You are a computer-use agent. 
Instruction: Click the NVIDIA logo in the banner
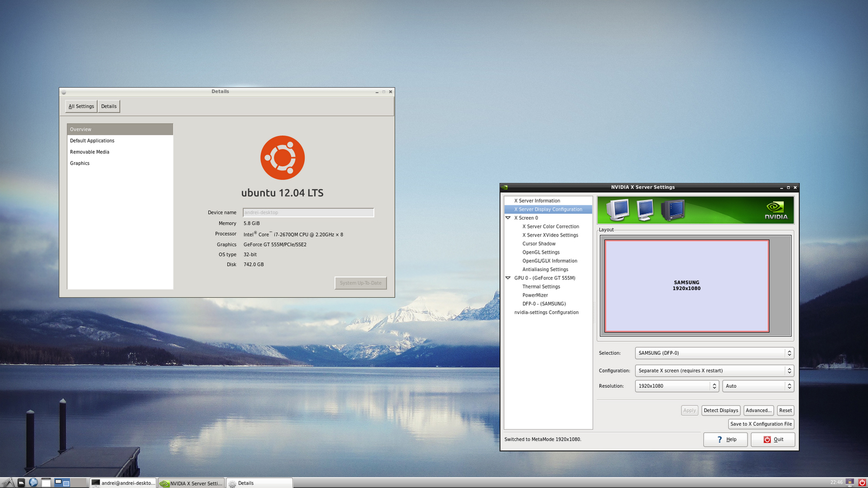click(776, 210)
